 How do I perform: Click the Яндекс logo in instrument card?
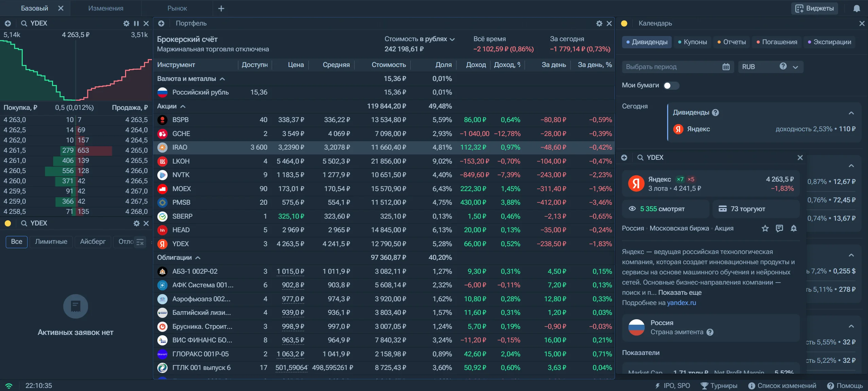pos(636,184)
